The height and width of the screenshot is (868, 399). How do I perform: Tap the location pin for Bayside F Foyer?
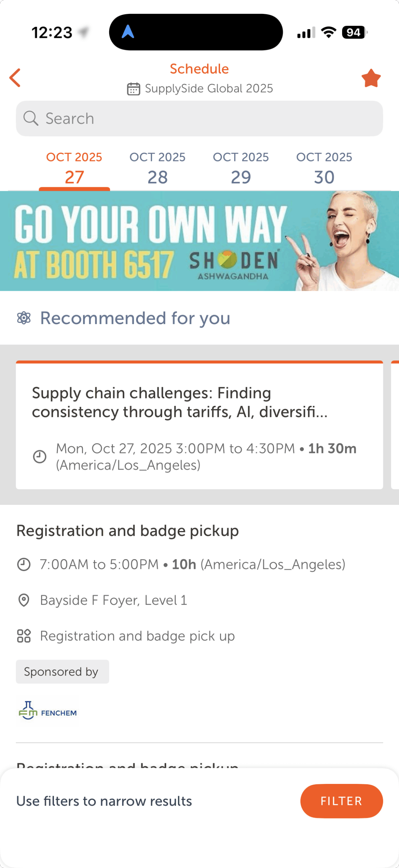(x=24, y=600)
